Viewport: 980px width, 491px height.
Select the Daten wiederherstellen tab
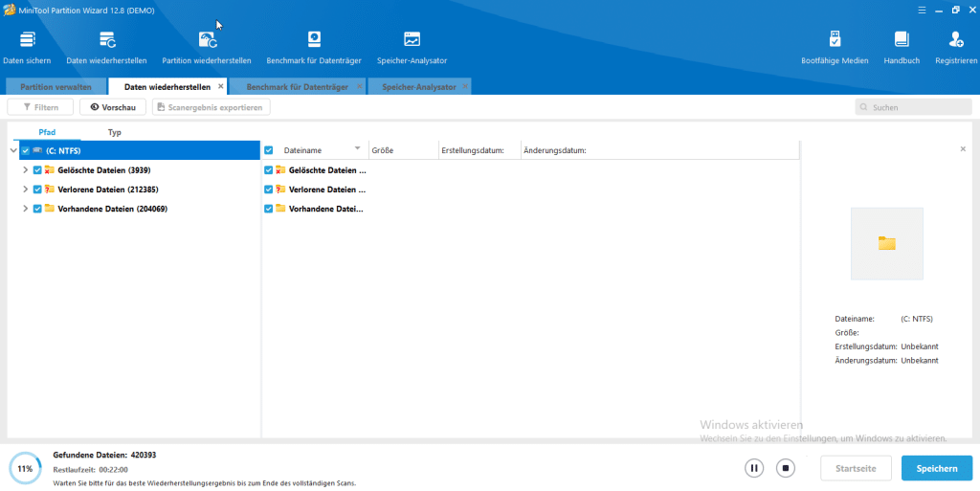(167, 87)
